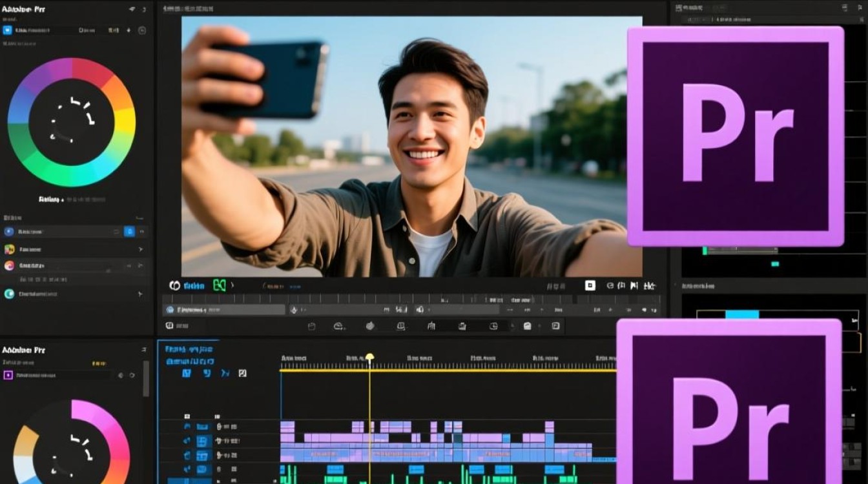Select the effect row with the orange-pink circle icon

[76, 265]
